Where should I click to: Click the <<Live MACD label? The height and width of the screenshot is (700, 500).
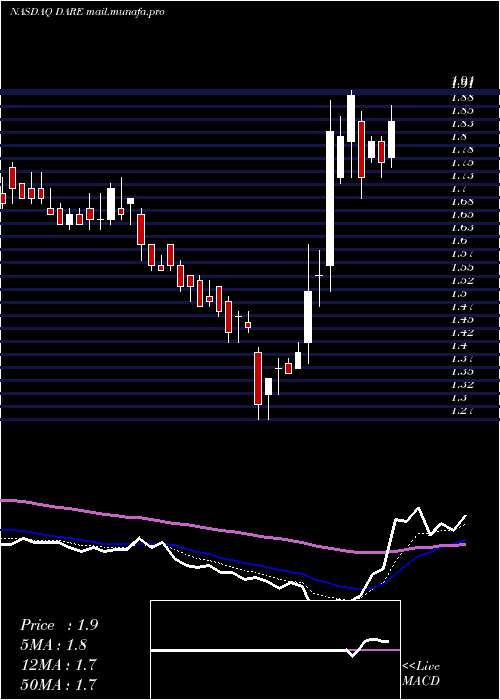click(x=421, y=674)
